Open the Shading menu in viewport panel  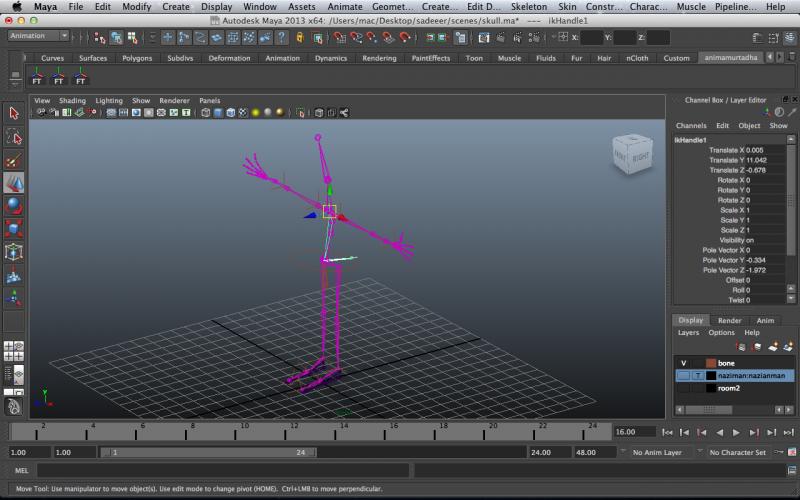point(72,101)
